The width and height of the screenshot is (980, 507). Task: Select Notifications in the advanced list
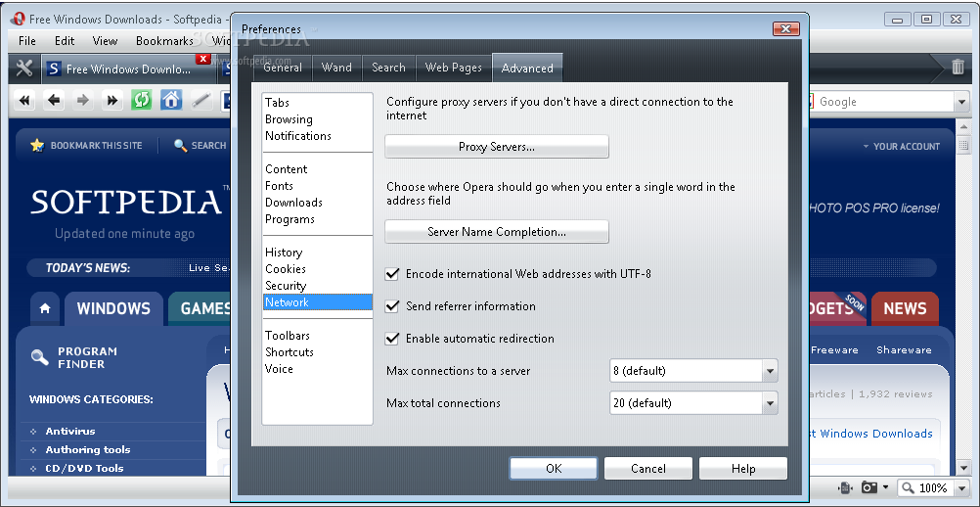(318, 136)
